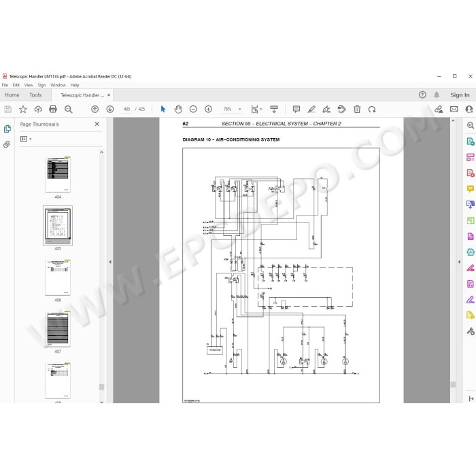Upload the file to cloud
The height and width of the screenshot is (476, 476).
click(38, 109)
